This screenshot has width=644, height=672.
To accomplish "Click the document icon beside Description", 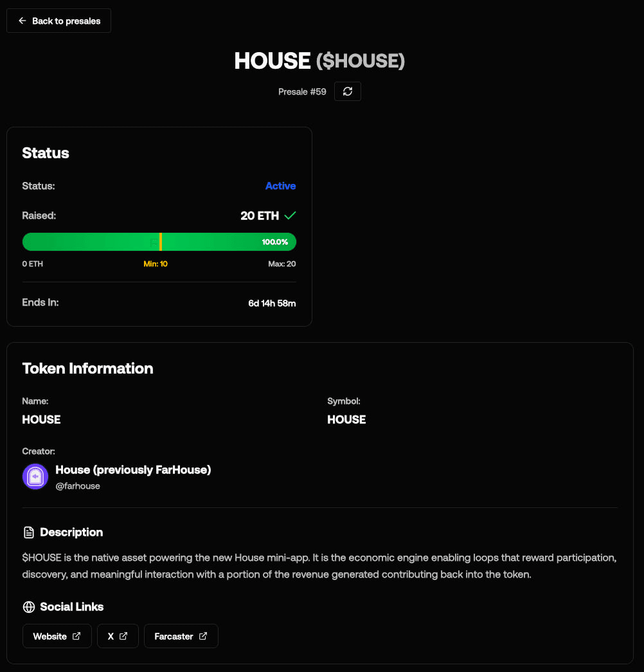I will [x=29, y=532].
